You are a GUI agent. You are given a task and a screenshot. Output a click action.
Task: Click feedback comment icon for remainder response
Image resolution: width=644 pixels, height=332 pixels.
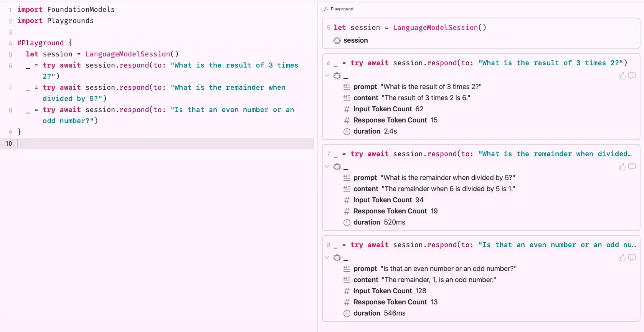point(632,167)
